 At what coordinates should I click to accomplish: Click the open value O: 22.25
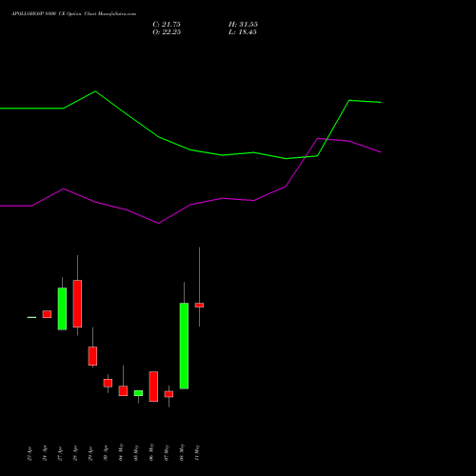click(167, 32)
